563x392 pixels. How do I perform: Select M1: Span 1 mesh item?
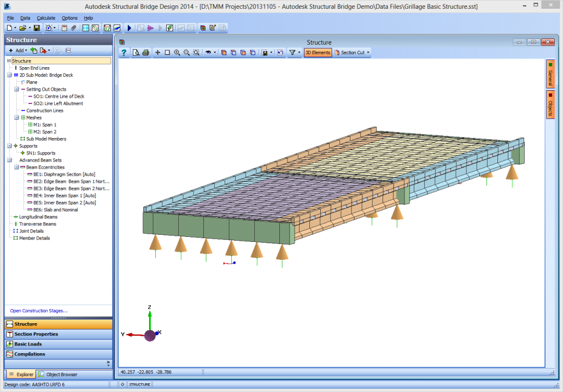coord(44,124)
